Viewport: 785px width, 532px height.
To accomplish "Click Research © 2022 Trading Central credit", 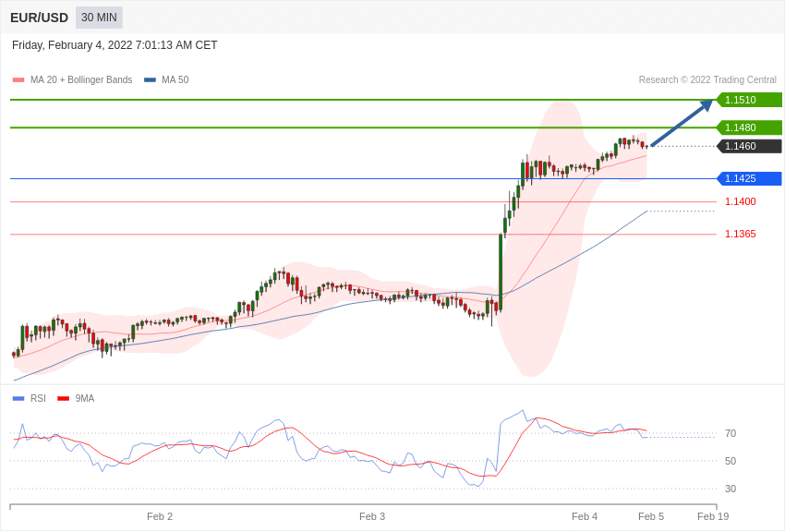I will (x=707, y=79).
